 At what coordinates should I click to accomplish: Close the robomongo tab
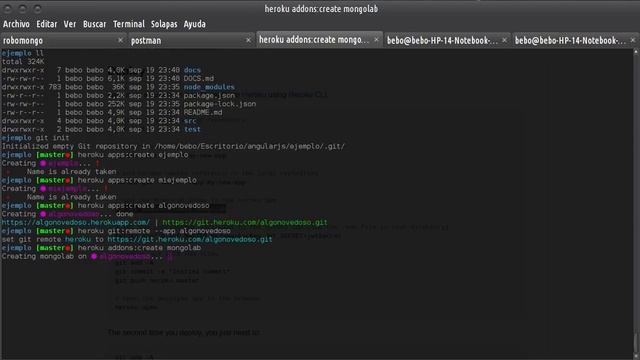click(x=120, y=40)
